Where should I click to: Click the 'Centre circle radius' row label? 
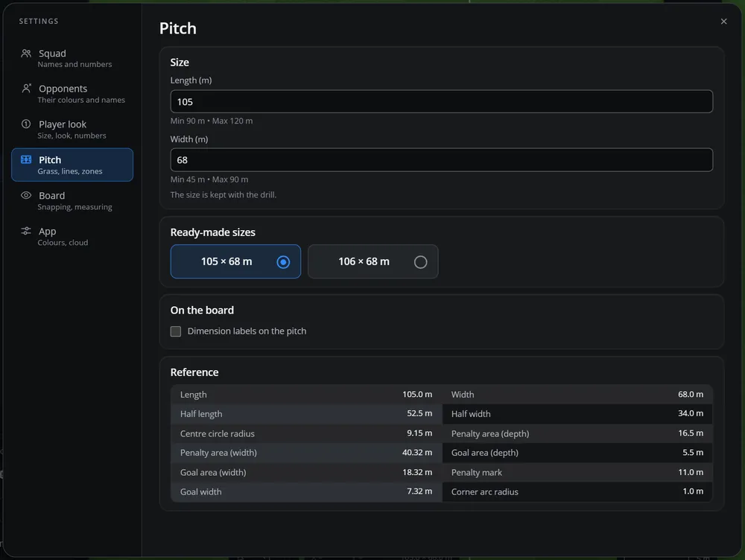(217, 433)
